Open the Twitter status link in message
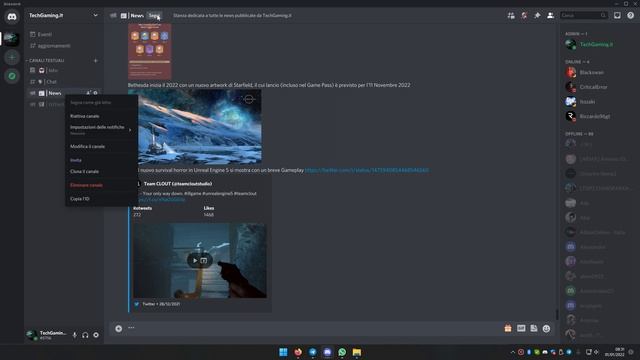640x360 pixels. click(367, 170)
